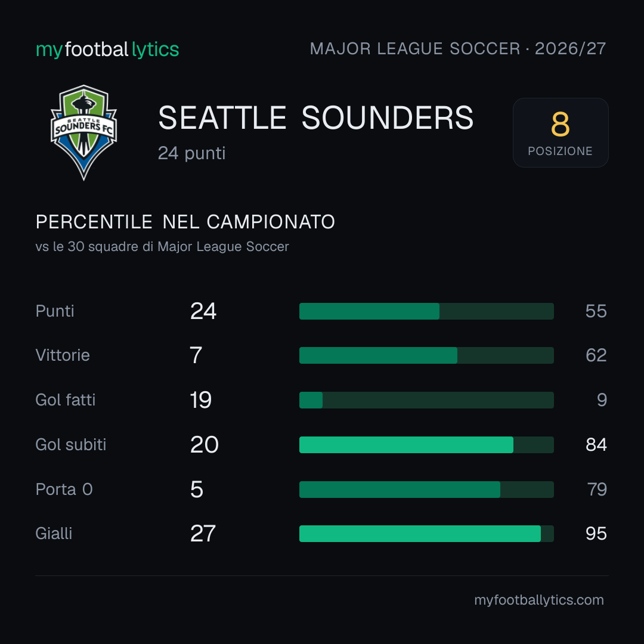Click the myfootballytics logo at top
Image resolution: width=644 pixels, height=644 pixels.
pyautogui.click(x=107, y=49)
